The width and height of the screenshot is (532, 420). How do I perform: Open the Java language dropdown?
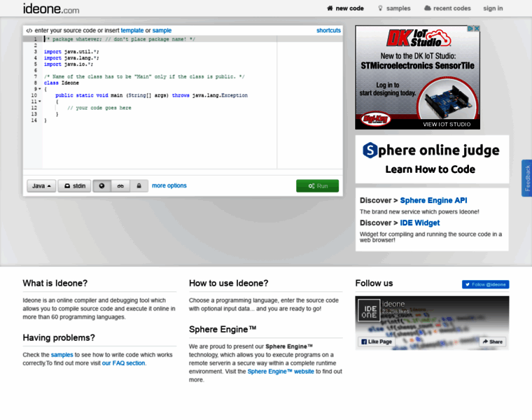[x=41, y=186]
